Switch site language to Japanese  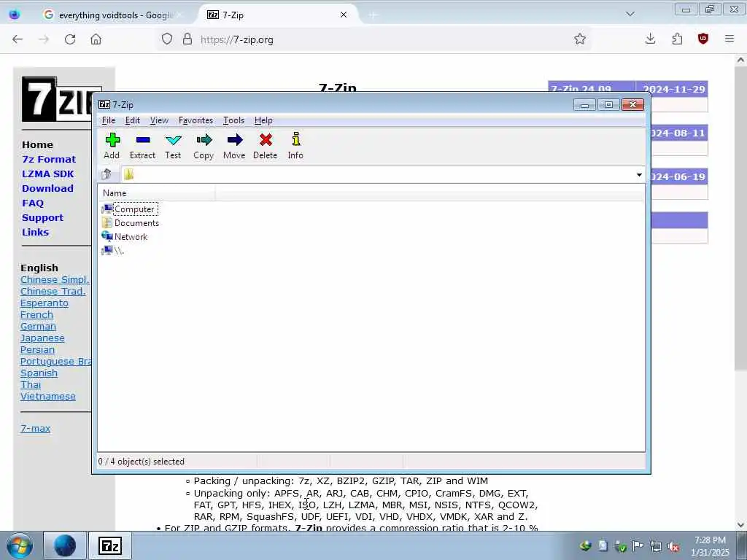click(x=42, y=338)
